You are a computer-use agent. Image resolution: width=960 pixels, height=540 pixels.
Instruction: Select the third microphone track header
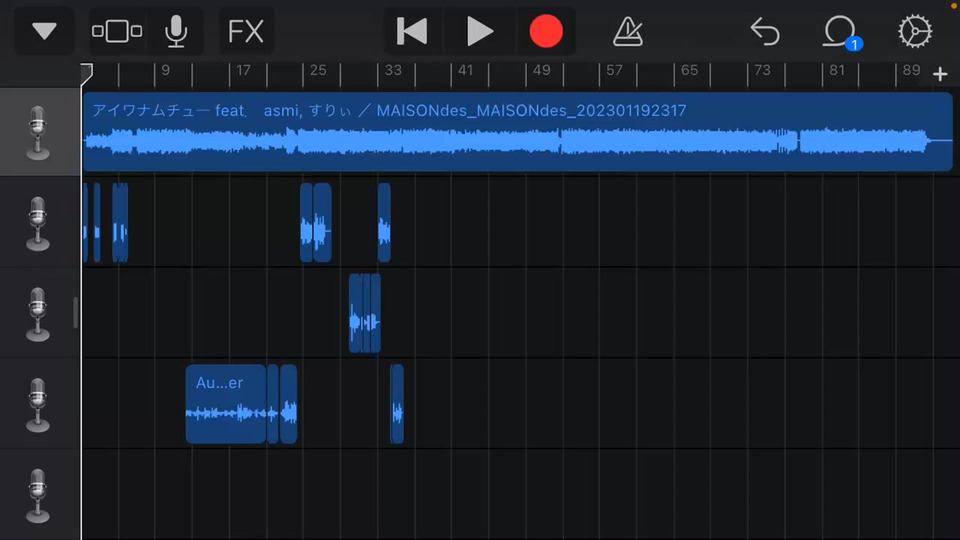tap(39, 313)
